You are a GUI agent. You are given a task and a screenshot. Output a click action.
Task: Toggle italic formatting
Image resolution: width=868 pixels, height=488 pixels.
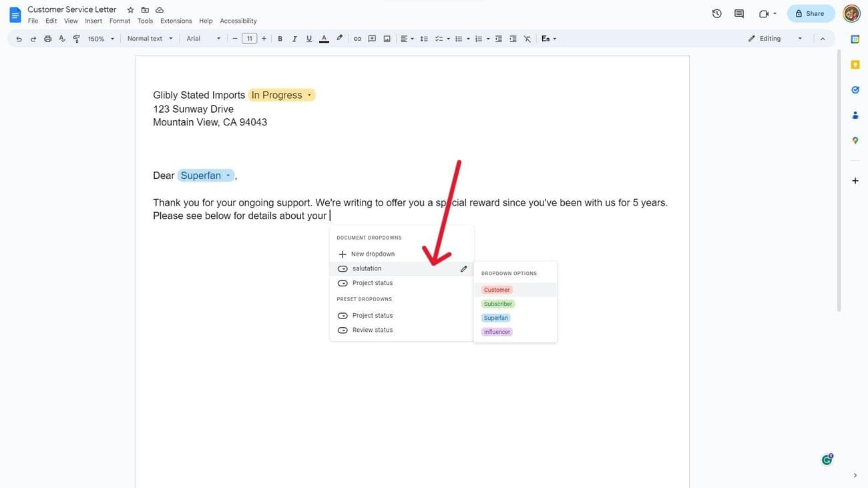[294, 39]
